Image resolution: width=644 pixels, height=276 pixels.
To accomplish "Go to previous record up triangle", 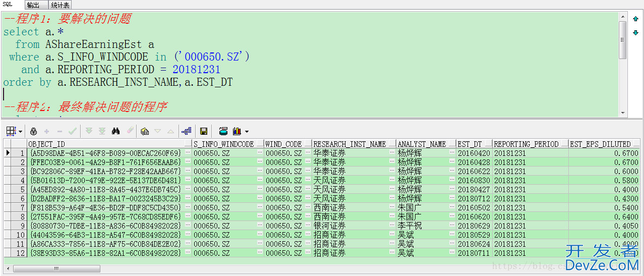I will click(170, 131).
